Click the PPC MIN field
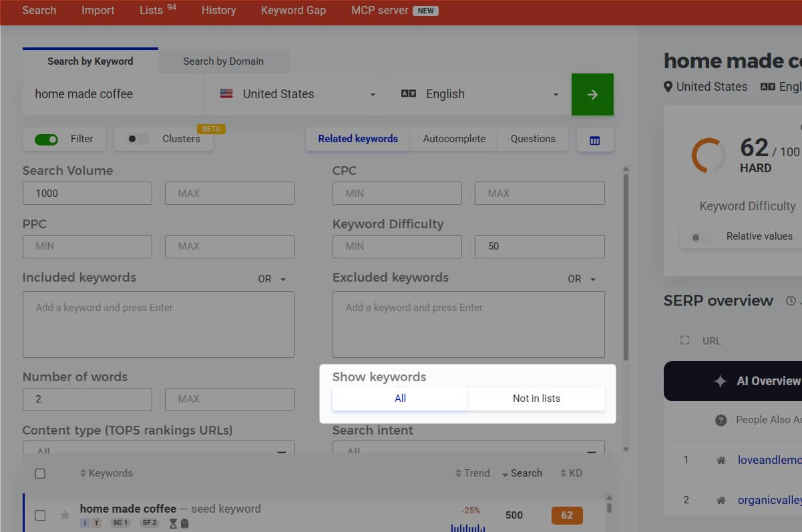Screen dimensions: 802x532 pos(87,246)
